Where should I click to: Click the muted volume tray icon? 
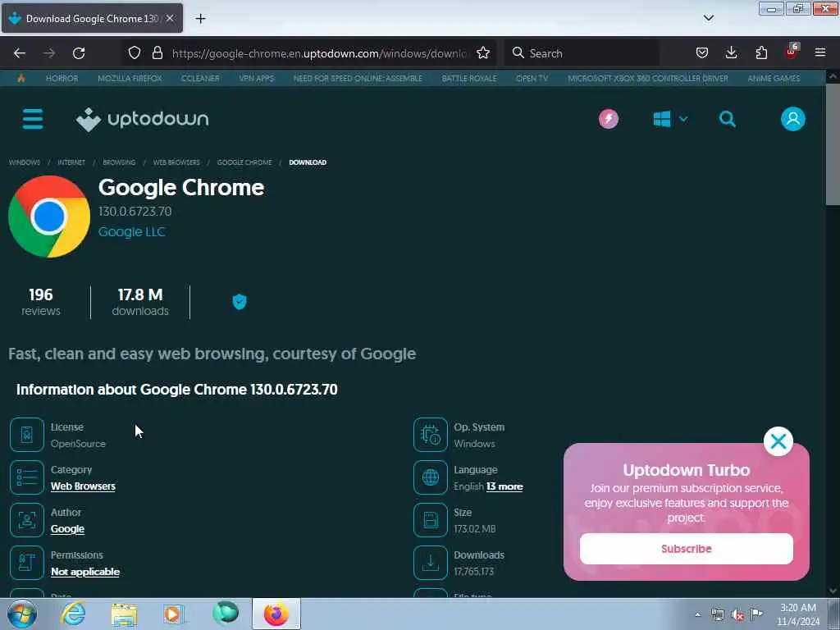(x=737, y=615)
